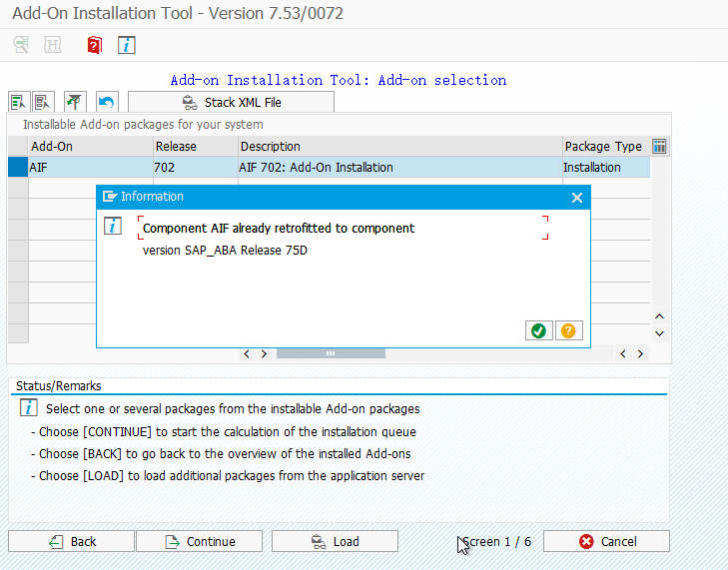Screen dimensions: 728x570
Task: Click the select all entries icon
Action: [19, 102]
